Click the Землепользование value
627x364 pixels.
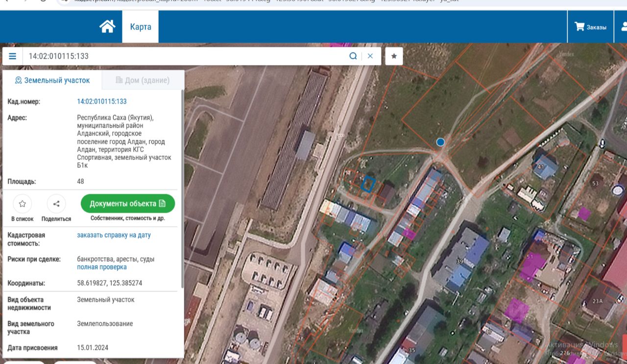pos(105,324)
